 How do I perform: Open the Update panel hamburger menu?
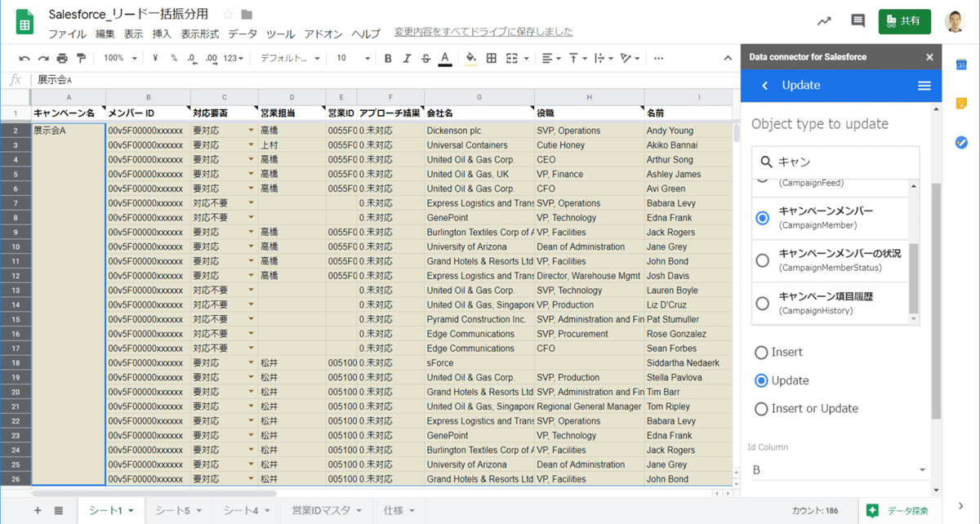[x=924, y=86]
